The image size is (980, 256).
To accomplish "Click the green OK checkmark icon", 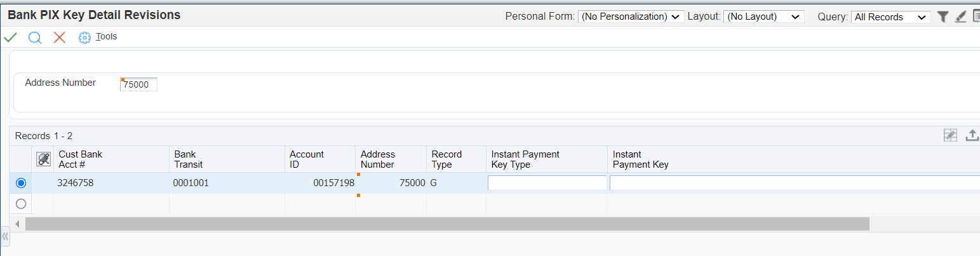I will (x=10, y=37).
